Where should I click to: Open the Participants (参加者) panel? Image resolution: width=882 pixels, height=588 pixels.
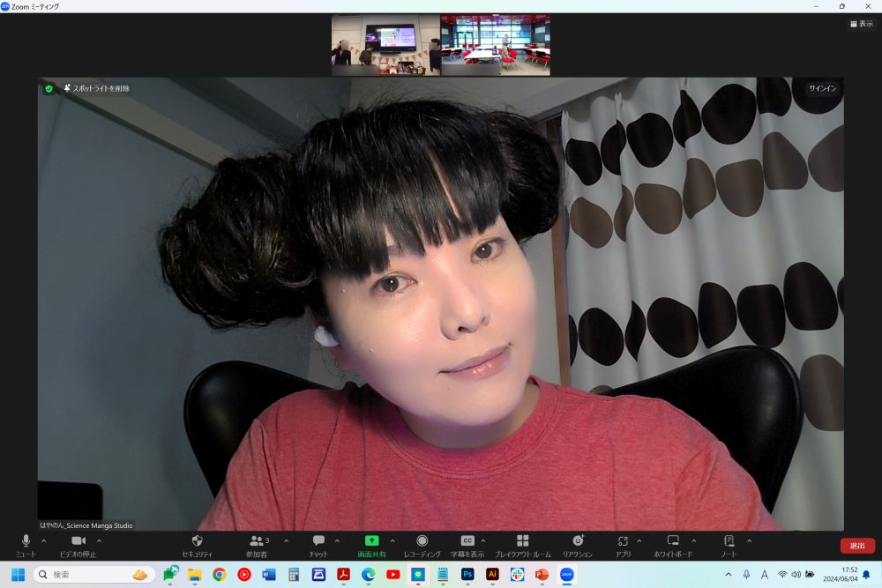point(257,541)
